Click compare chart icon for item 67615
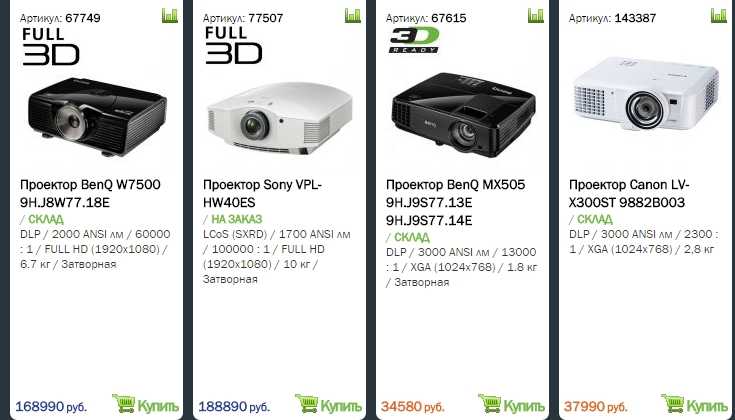Image resolution: width=735 pixels, height=420 pixels. 535,15
